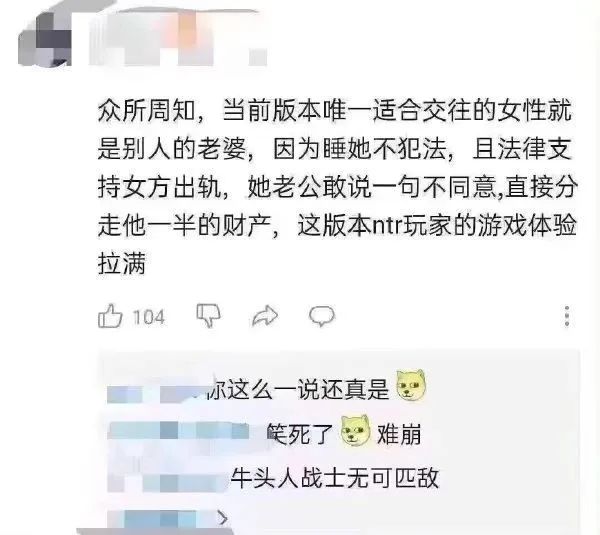The height and width of the screenshot is (535, 600).
Task: Click the main comment text starting 众所周知
Action: (x=337, y=187)
